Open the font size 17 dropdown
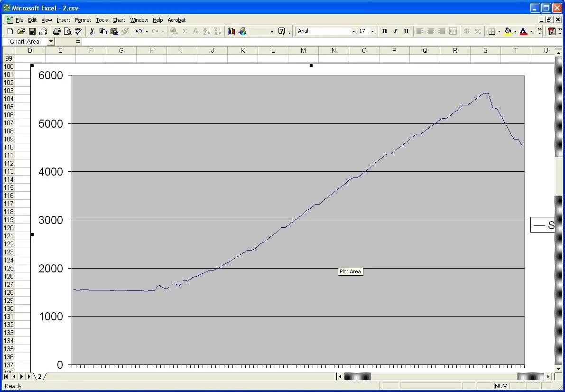 pyautogui.click(x=372, y=31)
